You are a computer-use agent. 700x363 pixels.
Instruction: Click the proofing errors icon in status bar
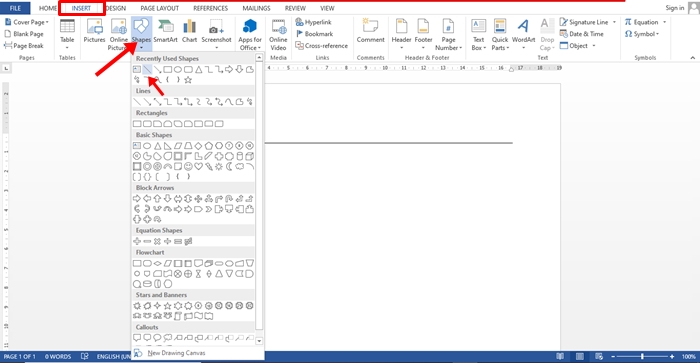pos(84,356)
